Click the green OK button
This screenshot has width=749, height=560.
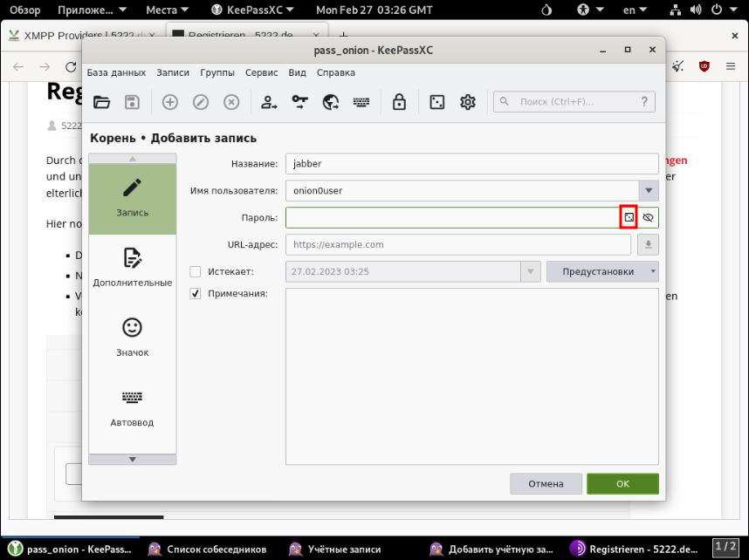pyautogui.click(x=622, y=483)
